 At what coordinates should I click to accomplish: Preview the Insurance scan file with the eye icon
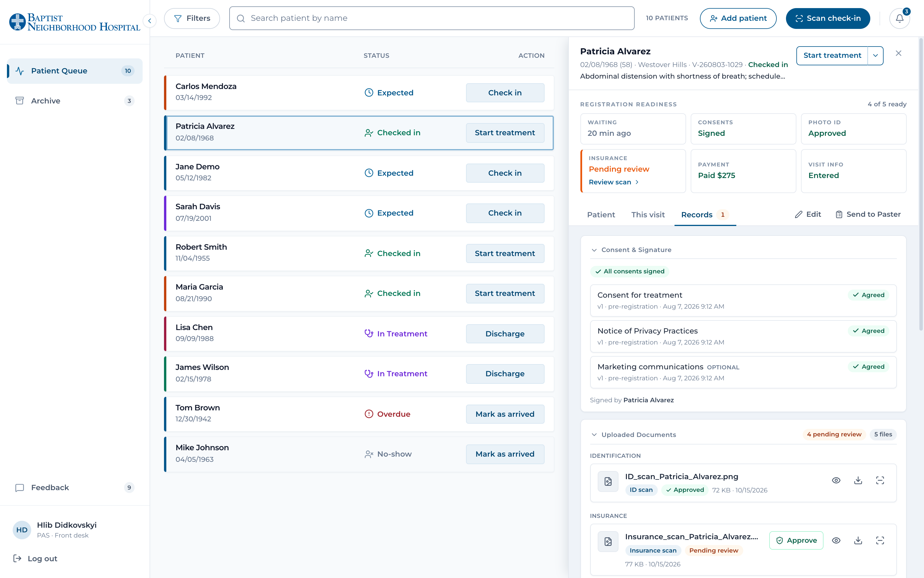836,540
